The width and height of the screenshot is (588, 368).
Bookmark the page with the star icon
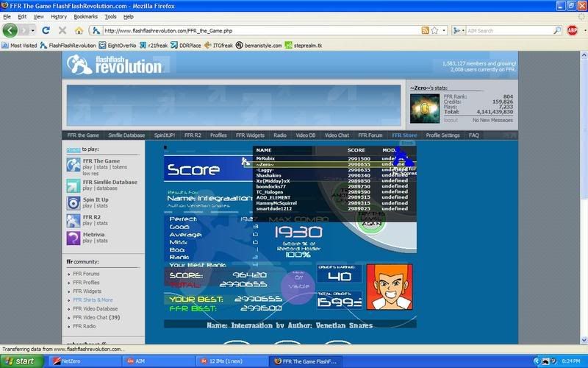[x=436, y=31]
